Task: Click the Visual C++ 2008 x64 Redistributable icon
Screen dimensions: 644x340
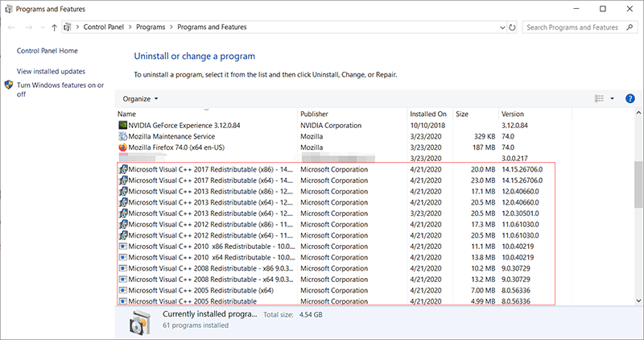Action: point(123,280)
